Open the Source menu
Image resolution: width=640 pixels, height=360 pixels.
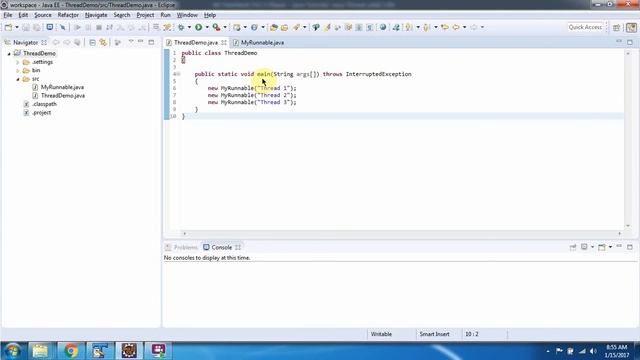(43, 15)
